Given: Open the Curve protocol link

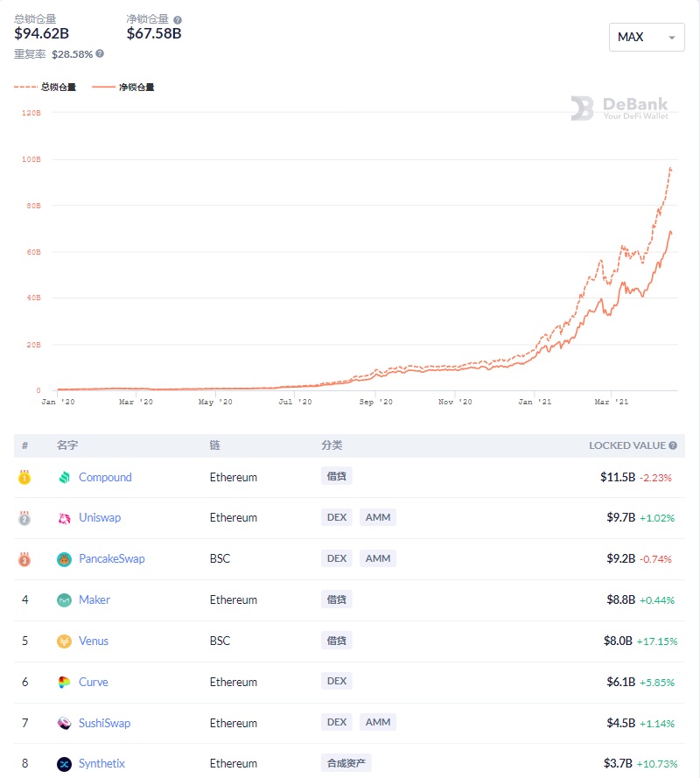Looking at the screenshot, I should tap(94, 683).
